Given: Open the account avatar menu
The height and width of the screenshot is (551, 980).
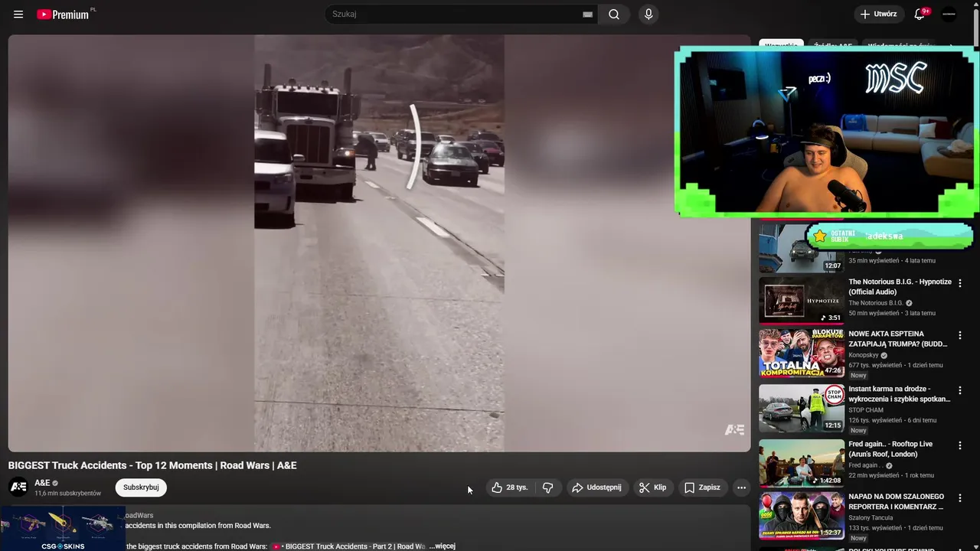Looking at the screenshot, I should click(949, 14).
